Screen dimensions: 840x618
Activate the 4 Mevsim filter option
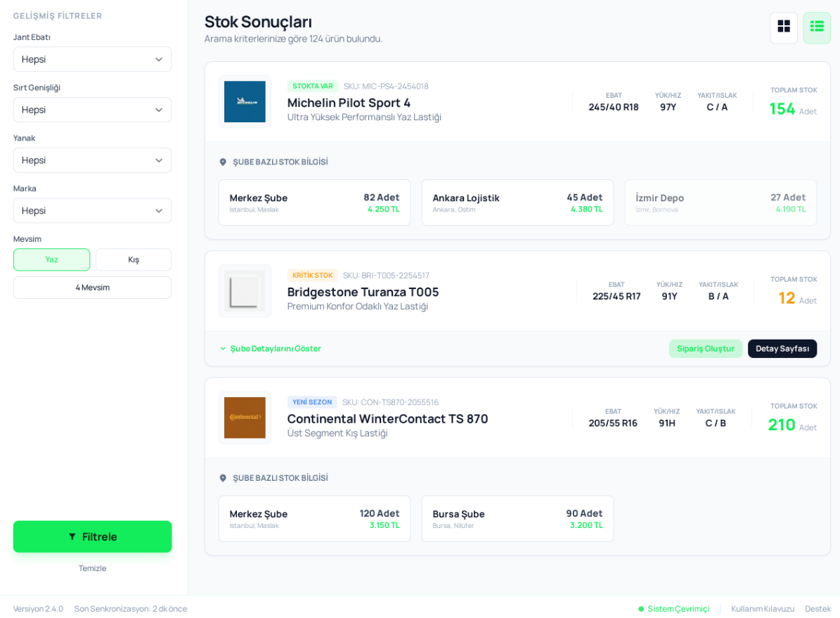tap(92, 287)
